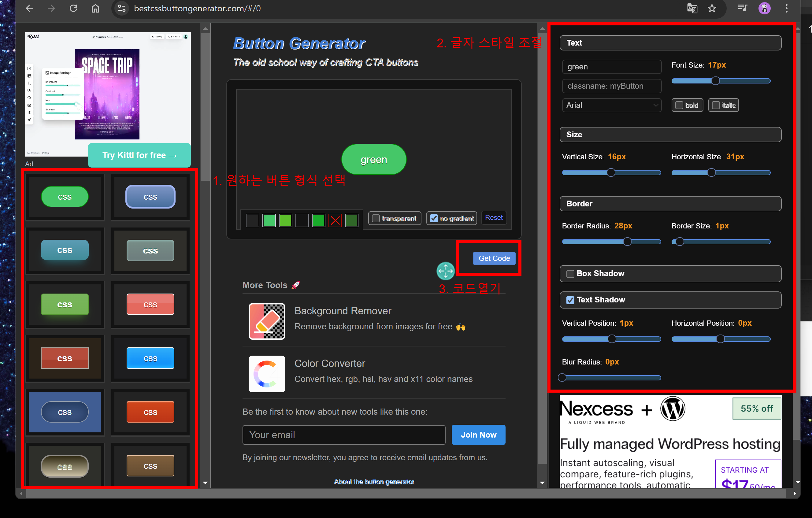812x518 pixels.
Task: Click the Color Converter tool icon
Action: [x=267, y=374]
